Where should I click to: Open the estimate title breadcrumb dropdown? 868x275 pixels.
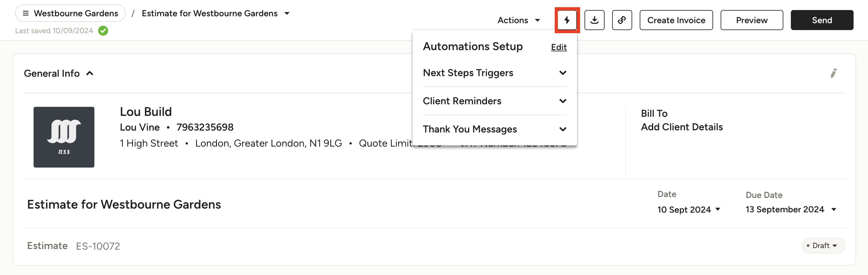[x=287, y=13]
